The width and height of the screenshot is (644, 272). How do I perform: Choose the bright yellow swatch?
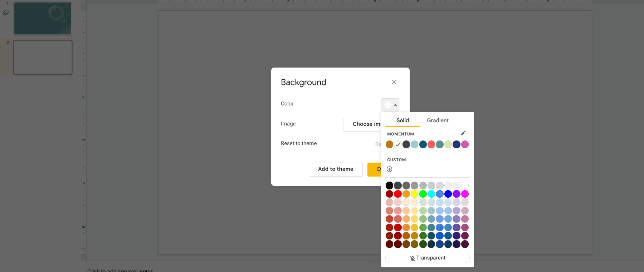point(415,194)
